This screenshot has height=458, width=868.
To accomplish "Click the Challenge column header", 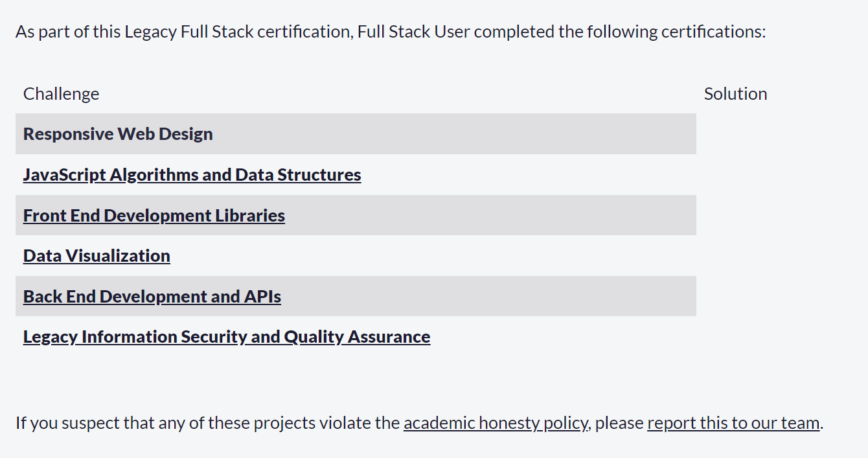I will pyautogui.click(x=61, y=93).
